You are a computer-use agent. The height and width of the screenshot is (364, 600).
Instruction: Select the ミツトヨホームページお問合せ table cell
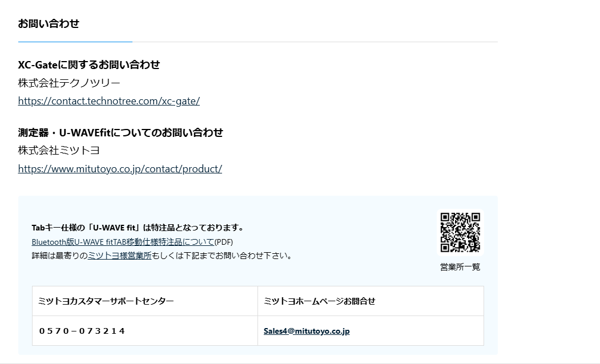(x=320, y=301)
